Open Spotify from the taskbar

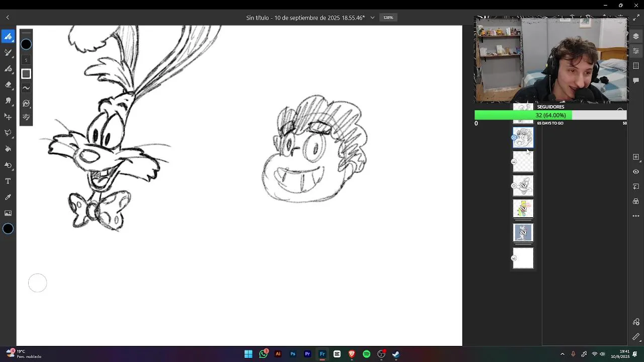(x=366, y=354)
